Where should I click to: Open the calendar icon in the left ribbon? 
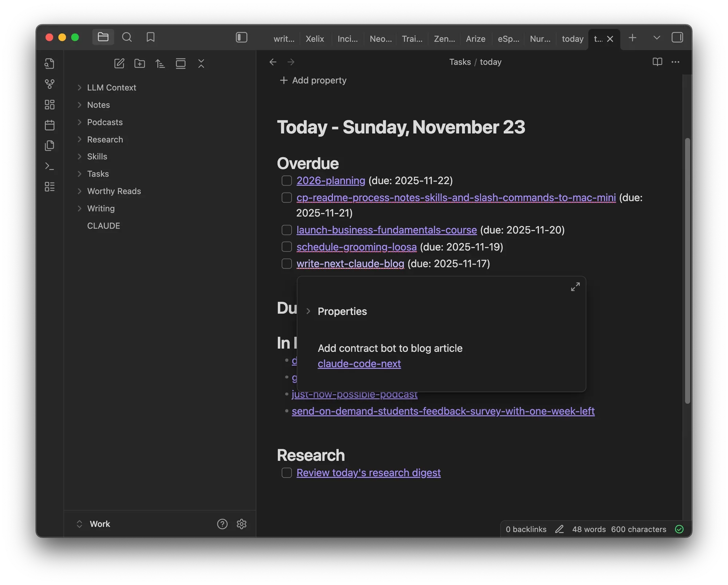tap(50, 125)
